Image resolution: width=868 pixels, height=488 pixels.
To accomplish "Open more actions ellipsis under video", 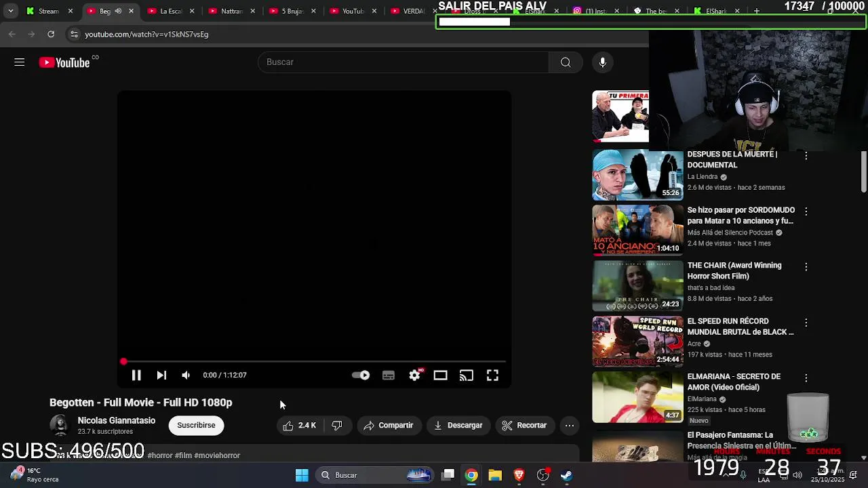I will click(x=570, y=425).
